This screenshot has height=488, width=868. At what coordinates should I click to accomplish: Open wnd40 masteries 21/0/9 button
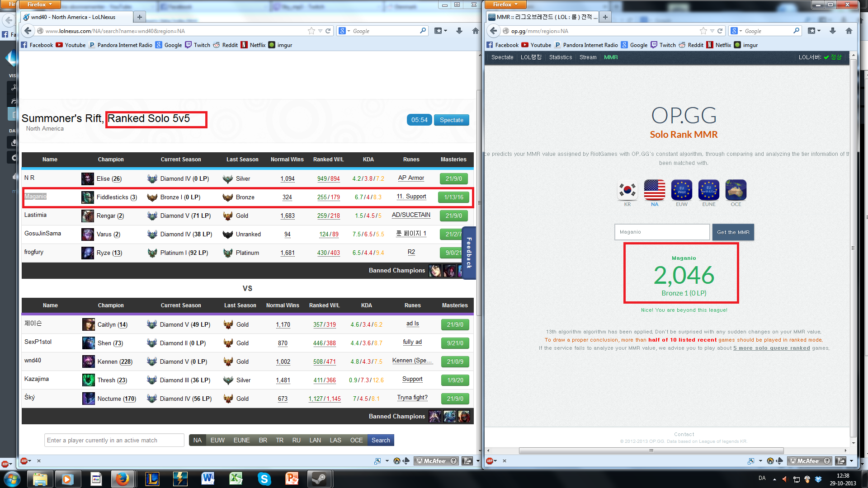[455, 362]
